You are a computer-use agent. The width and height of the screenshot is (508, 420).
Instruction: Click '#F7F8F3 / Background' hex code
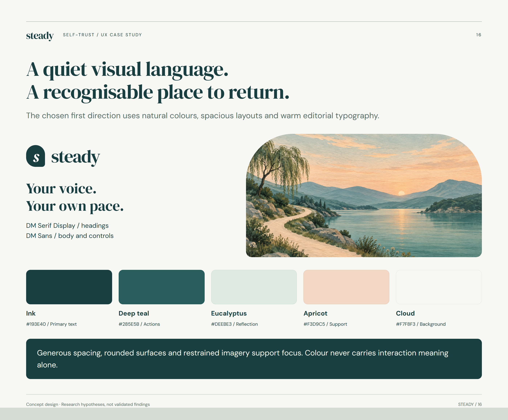421,324
